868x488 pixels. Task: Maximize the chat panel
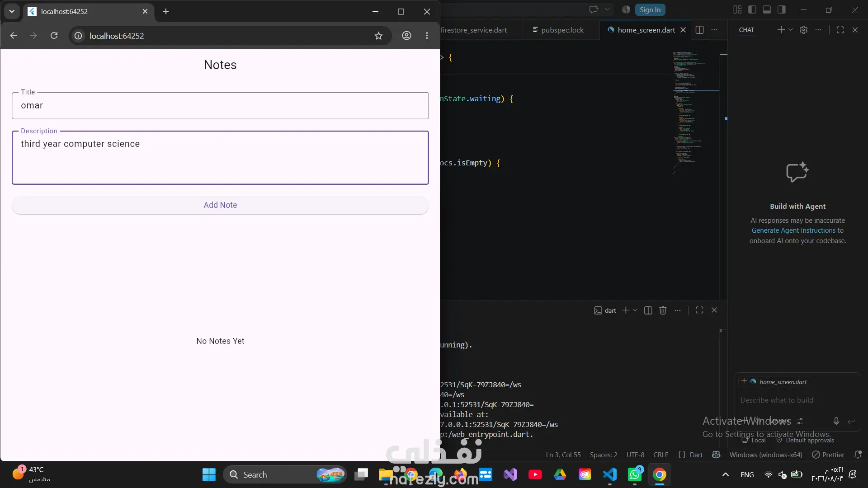(x=840, y=30)
